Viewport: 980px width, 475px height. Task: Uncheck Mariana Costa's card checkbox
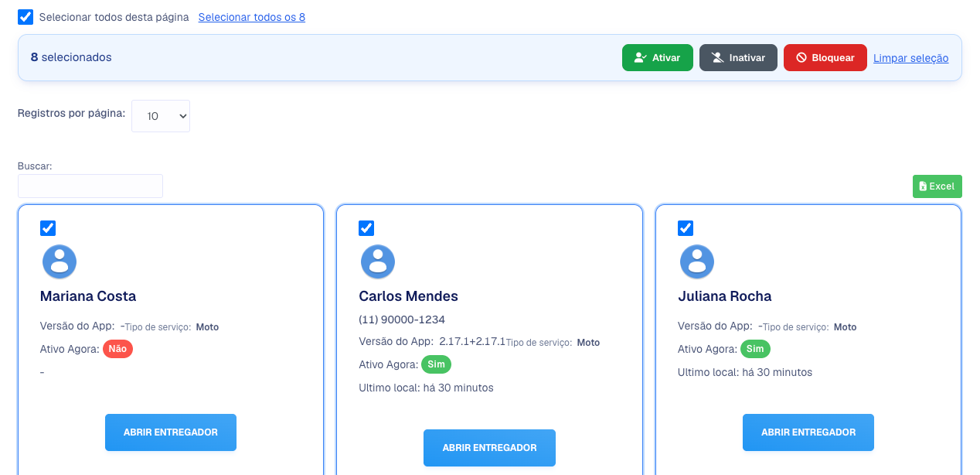tap(48, 228)
